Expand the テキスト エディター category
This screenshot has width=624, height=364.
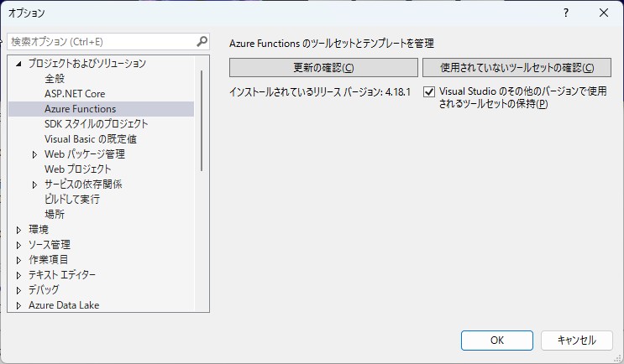click(x=18, y=275)
